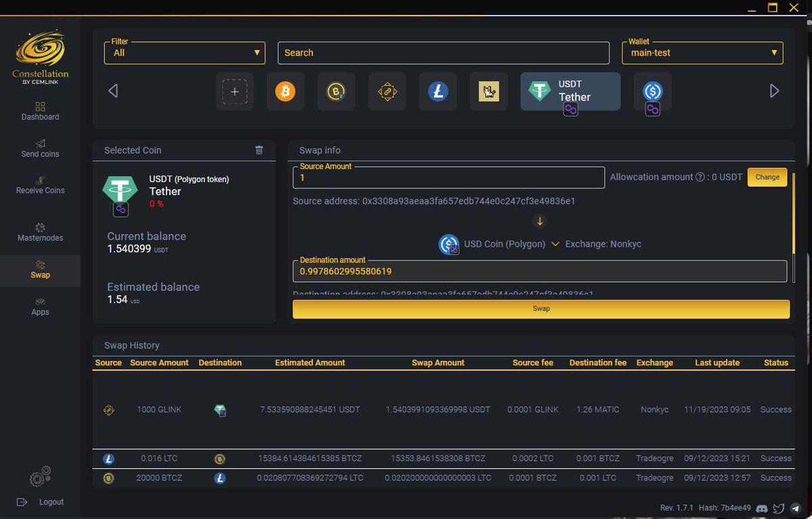Click the Change allowance button
812x519 pixels.
(767, 177)
